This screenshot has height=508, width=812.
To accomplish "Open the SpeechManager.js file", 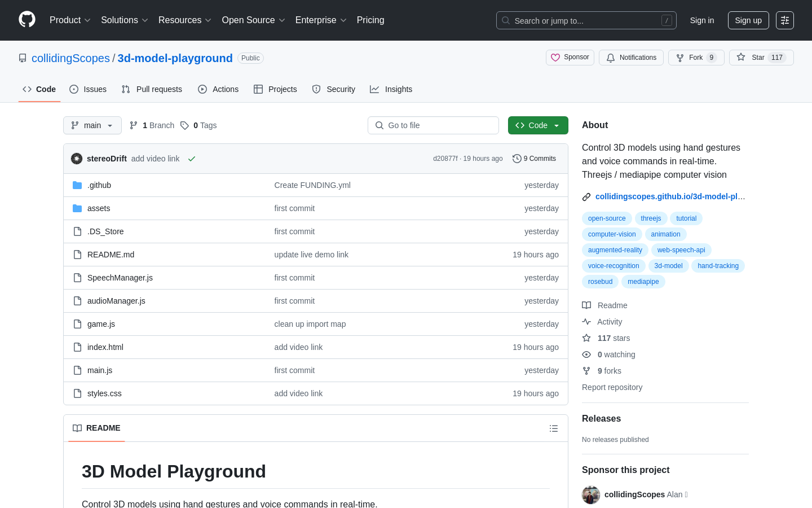I will (120, 278).
